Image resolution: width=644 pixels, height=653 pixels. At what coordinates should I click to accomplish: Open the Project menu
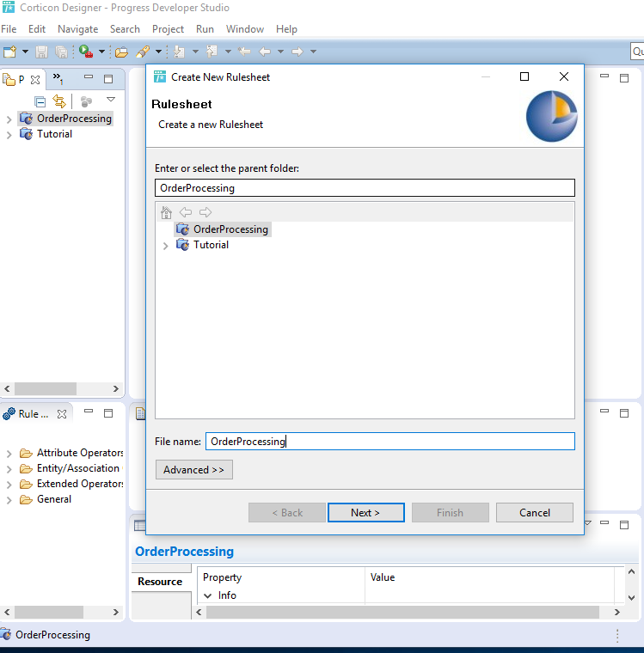tap(168, 29)
